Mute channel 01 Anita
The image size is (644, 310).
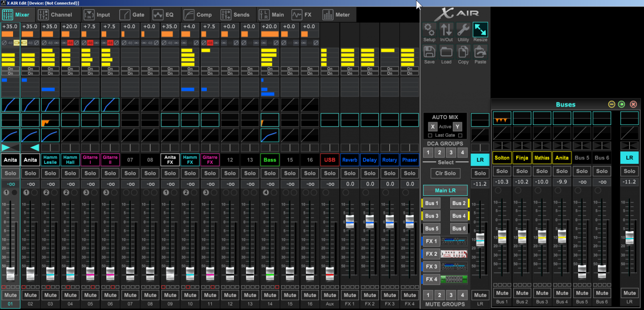10,295
